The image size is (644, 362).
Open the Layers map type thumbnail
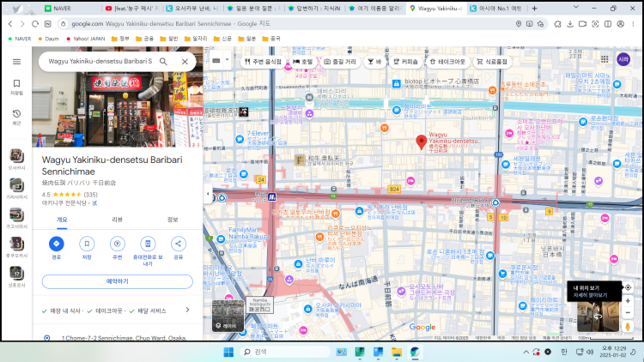click(x=228, y=316)
